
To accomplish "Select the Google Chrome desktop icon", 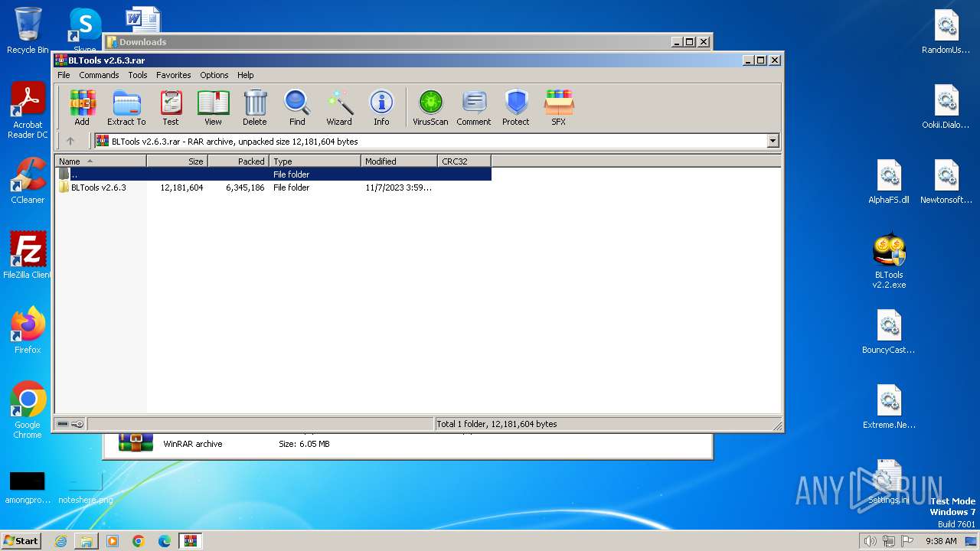I will [x=28, y=410].
